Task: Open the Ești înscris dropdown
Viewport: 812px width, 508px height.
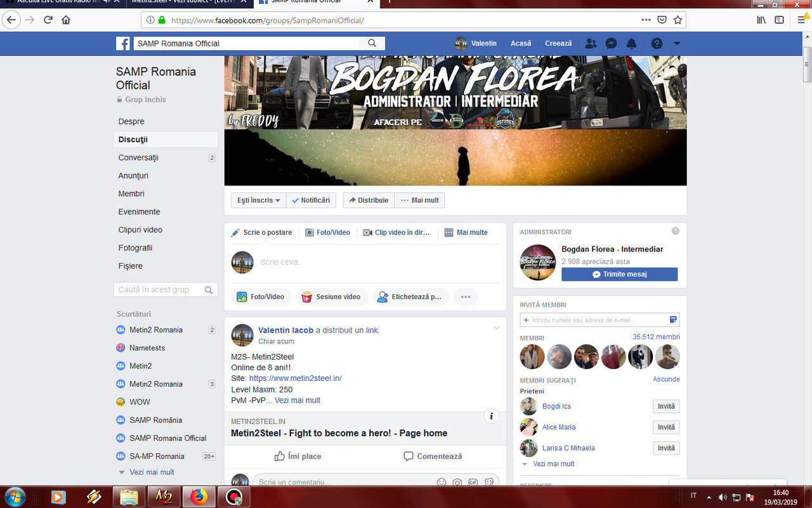Action: (259, 200)
